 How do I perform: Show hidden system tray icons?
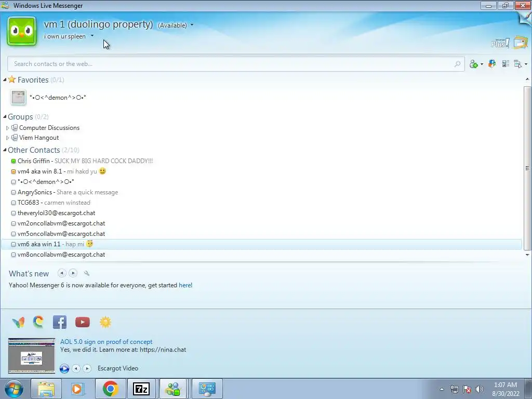pyautogui.click(x=442, y=389)
